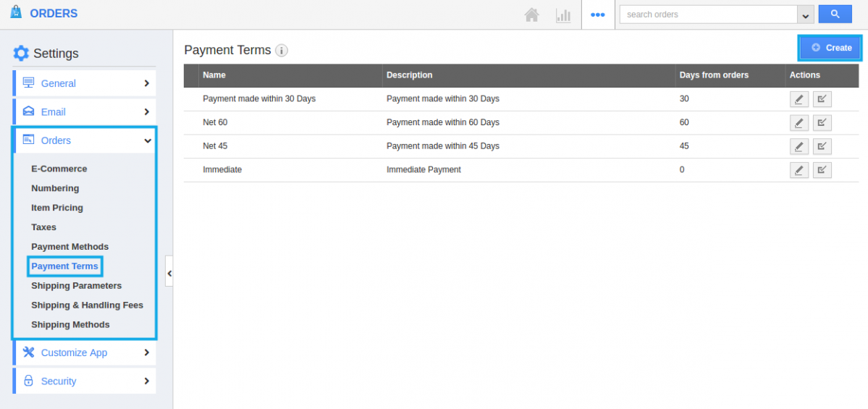Viewport: 868px width, 409px height.
Task: Open the reports bar chart icon
Action: 562,14
